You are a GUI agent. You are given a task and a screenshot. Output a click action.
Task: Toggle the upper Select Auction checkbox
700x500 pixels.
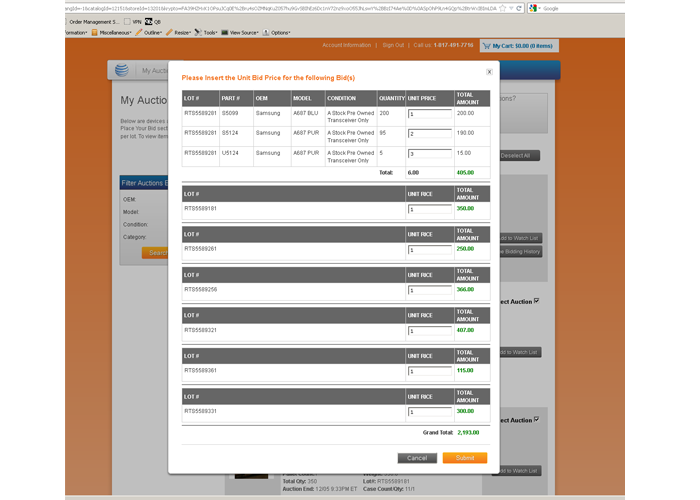[x=537, y=301]
